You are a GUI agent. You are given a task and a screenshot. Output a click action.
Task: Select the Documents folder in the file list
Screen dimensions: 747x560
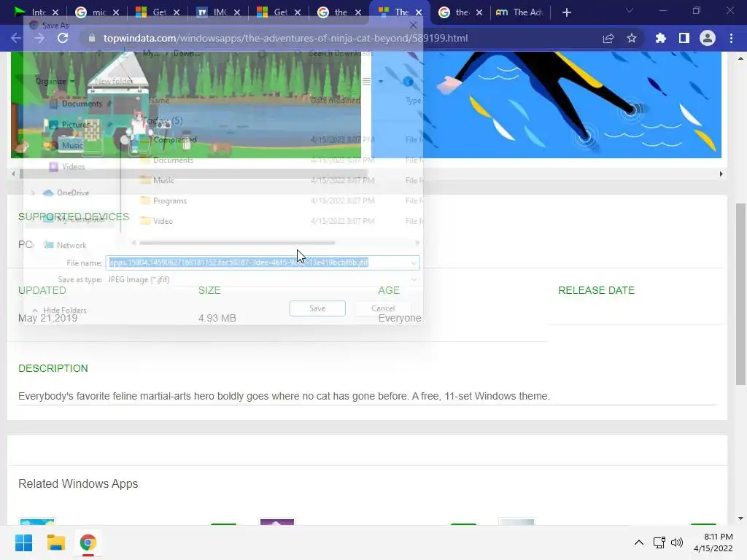(x=173, y=160)
